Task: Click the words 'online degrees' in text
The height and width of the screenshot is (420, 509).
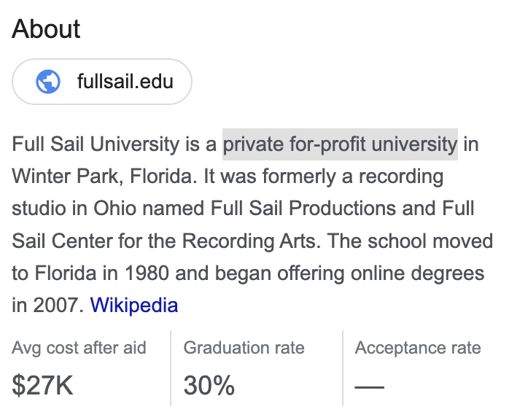Action: point(417,273)
